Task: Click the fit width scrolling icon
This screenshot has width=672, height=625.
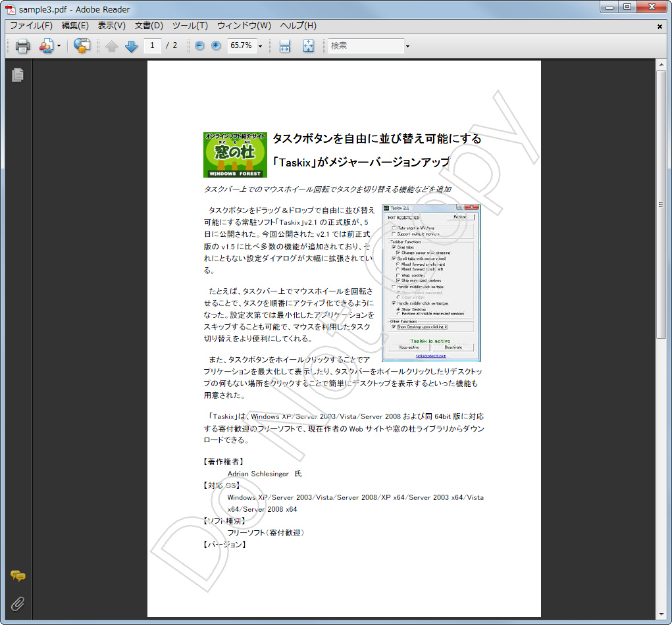Action: (x=284, y=45)
